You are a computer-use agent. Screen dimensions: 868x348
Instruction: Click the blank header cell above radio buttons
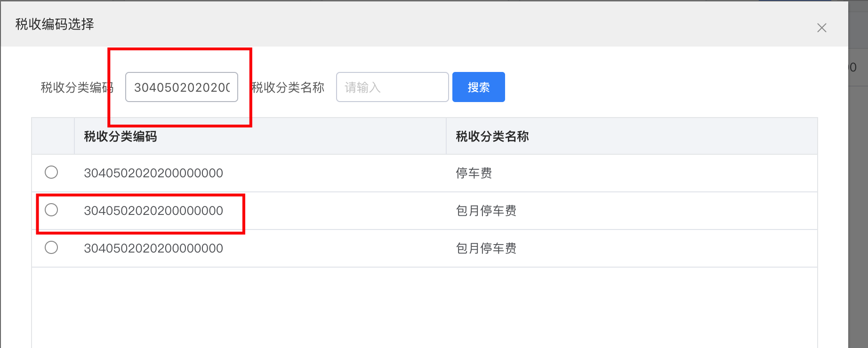(x=53, y=136)
